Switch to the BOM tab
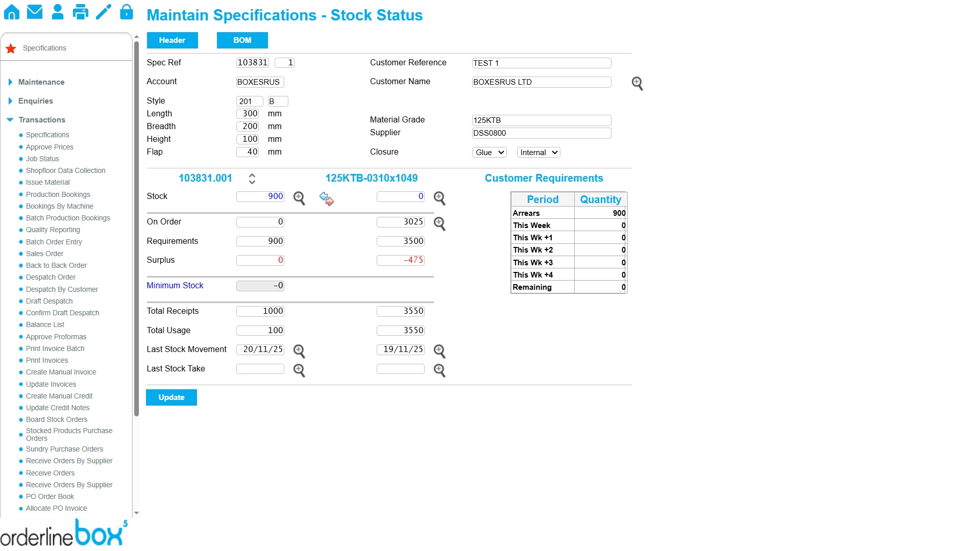The image size is (980, 551). (242, 40)
